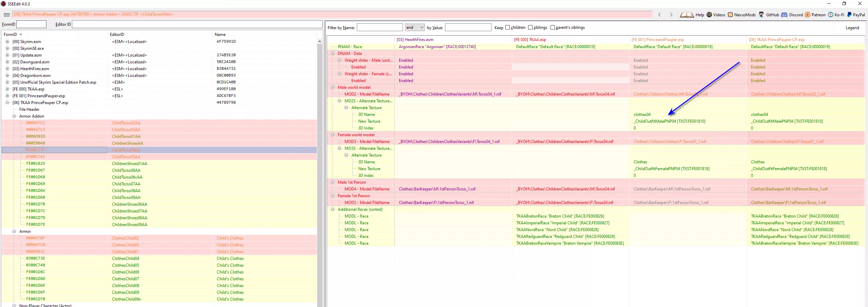
Task: Collapse [06] TKAA PrincePauper CP.esp node
Action: [x=7, y=103]
